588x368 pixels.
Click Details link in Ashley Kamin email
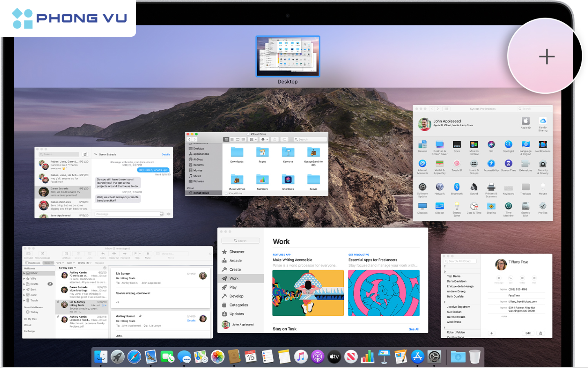[x=191, y=321]
